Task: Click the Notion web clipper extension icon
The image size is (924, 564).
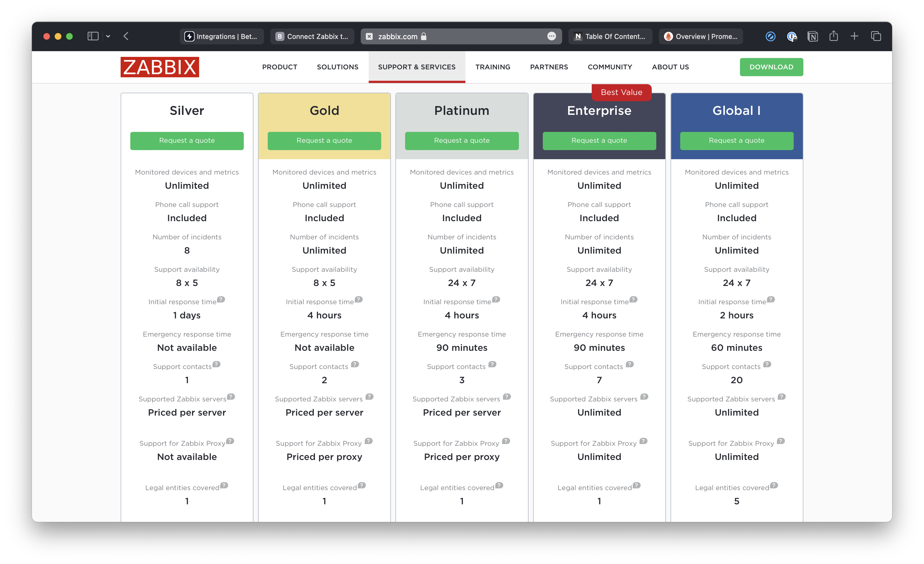Action: tap(812, 36)
